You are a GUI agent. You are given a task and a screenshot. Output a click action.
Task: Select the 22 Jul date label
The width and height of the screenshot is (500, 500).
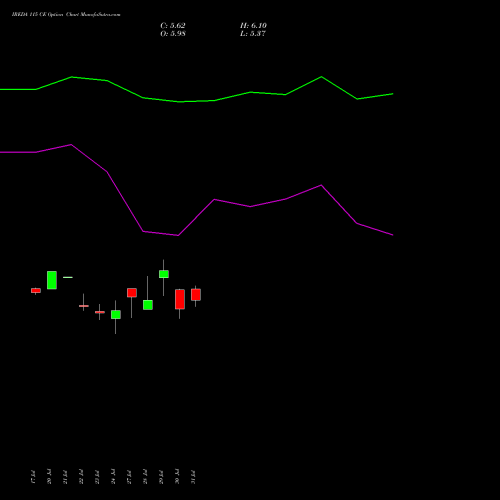81,477
